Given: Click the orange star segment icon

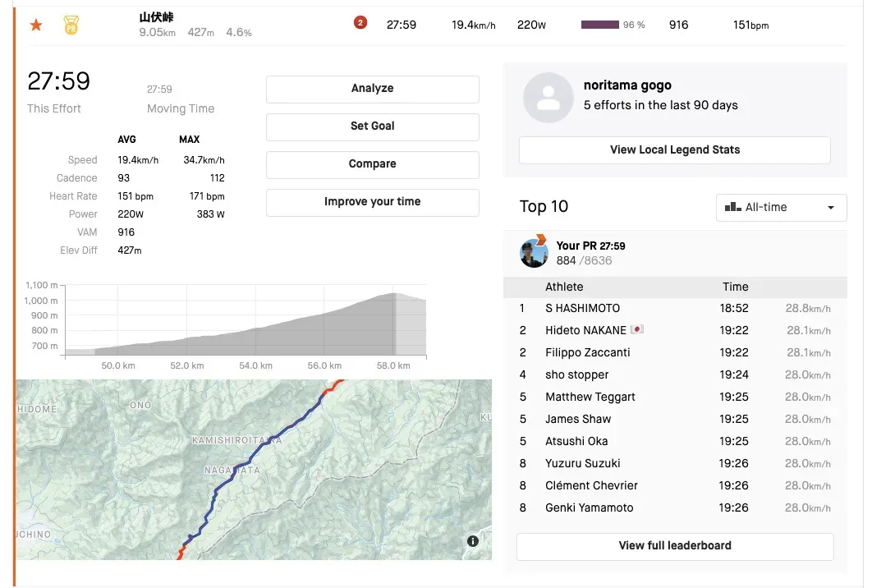Looking at the screenshot, I should point(36,25).
